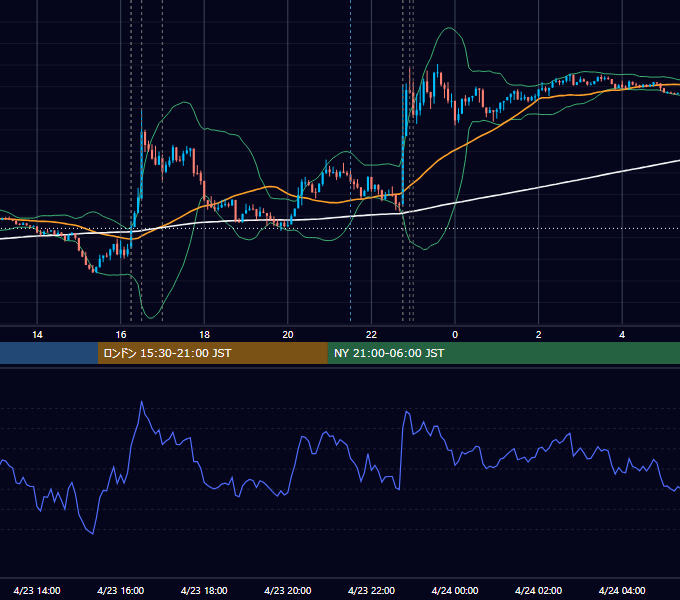Click the 22 hour label on the axis
The image size is (680, 600).
click(x=371, y=335)
